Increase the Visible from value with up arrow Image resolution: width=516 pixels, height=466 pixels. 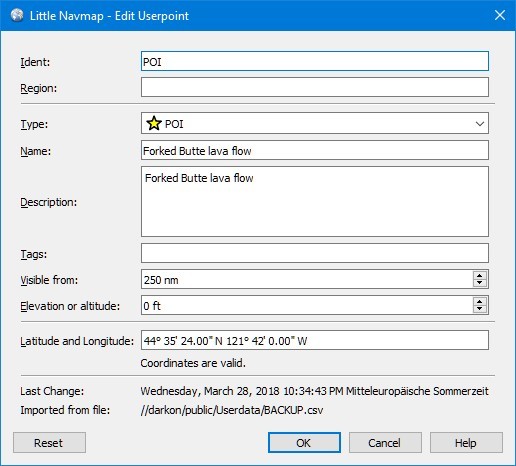479,275
